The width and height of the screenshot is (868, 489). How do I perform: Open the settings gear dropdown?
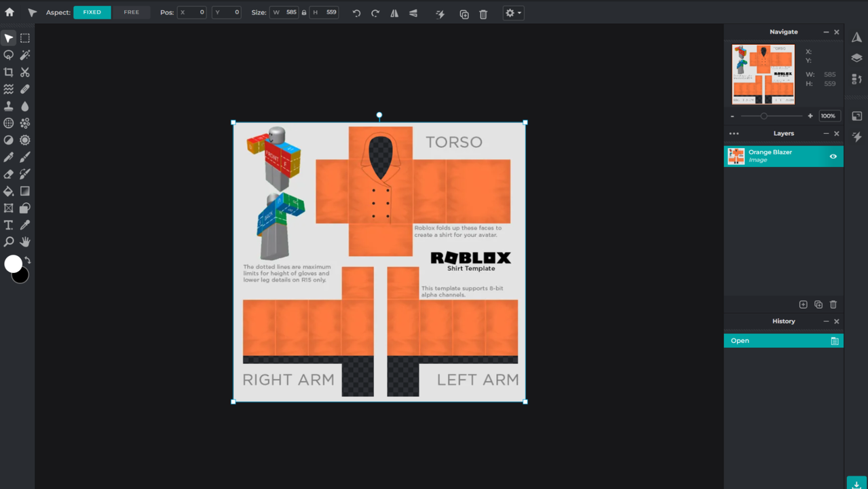coord(513,13)
